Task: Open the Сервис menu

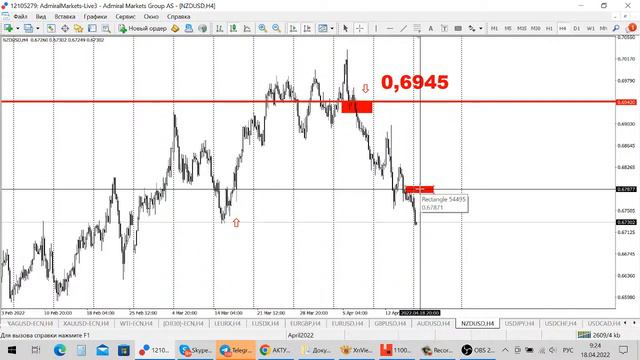Action: click(x=125, y=17)
